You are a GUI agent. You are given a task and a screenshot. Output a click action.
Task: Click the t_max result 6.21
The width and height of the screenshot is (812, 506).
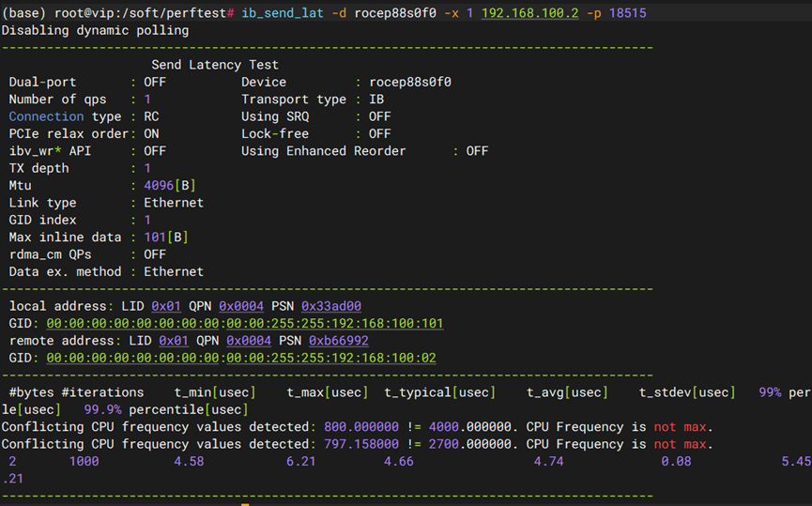coord(301,461)
